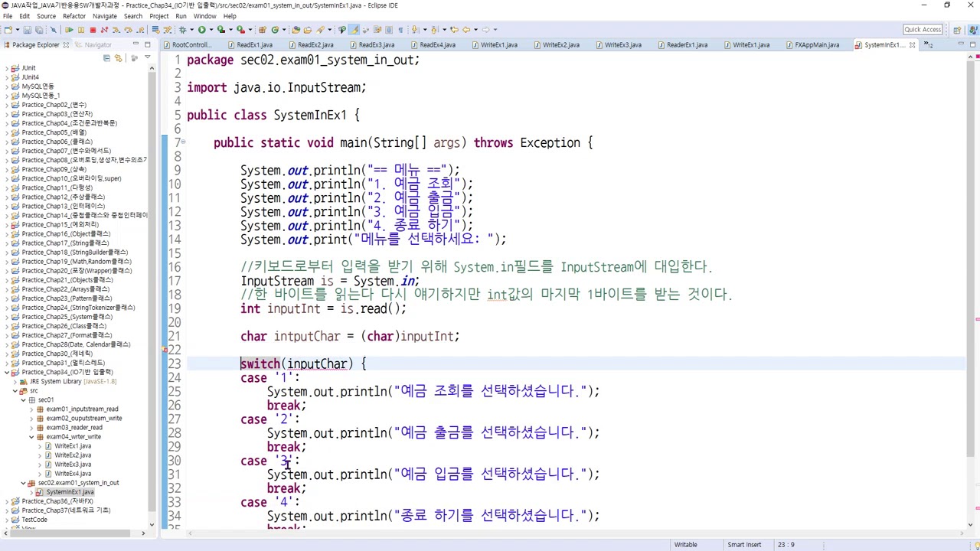980x551 pixels.
Task: Expand the exam01_inputstream_read package
Action: (31, 409)
